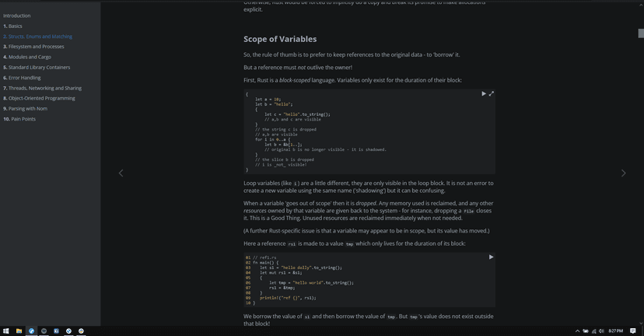Go to previous chapter using left arrow
The height and width of the screenshot is (336, 644).
pyautogui.click(x=121, y=173)
